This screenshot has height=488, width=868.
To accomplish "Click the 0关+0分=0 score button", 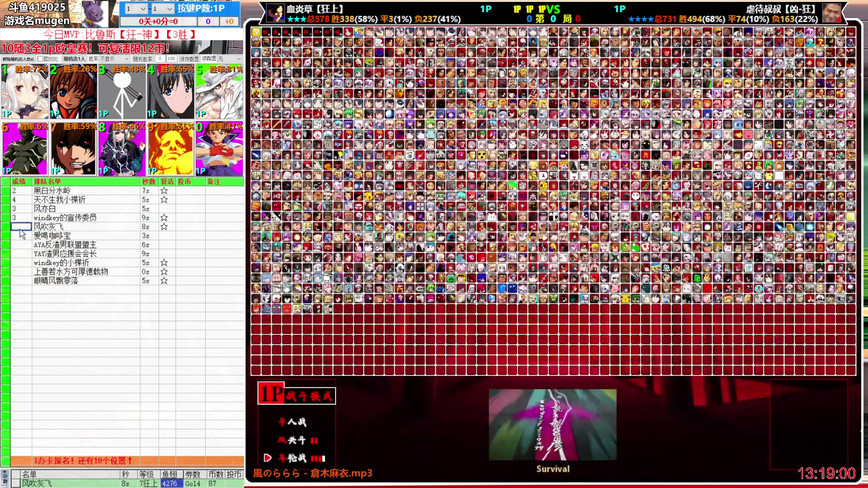I will (x=158, y=21).
